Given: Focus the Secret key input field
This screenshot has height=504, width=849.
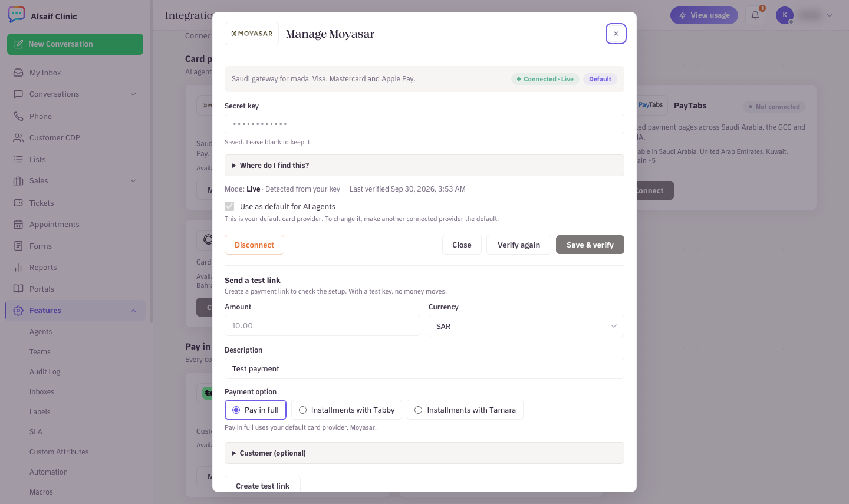Looking at the screenshot, I should [424, 124].
